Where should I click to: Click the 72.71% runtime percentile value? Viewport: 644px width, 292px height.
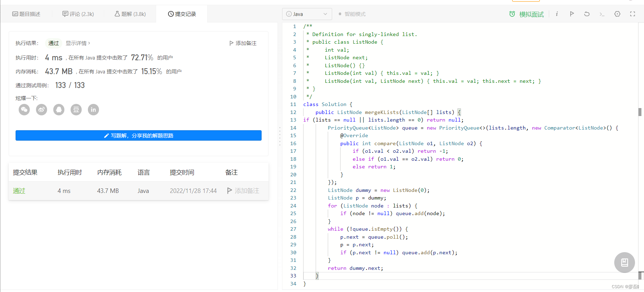pos(142,57)
